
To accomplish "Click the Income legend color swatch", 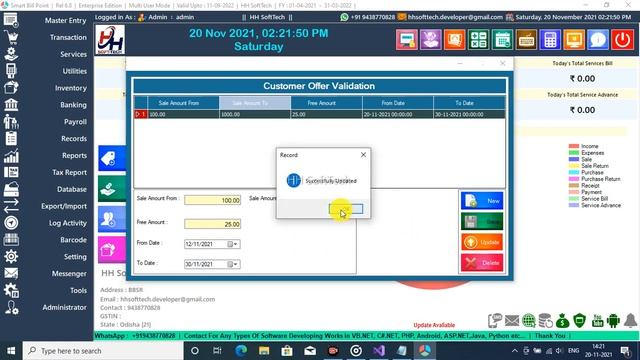I will click(x=574, y=146).
